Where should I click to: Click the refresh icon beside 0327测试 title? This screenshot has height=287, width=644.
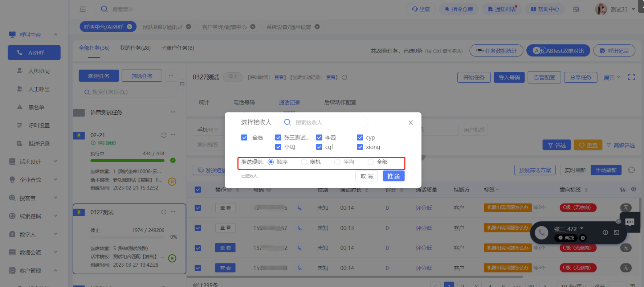345,77
